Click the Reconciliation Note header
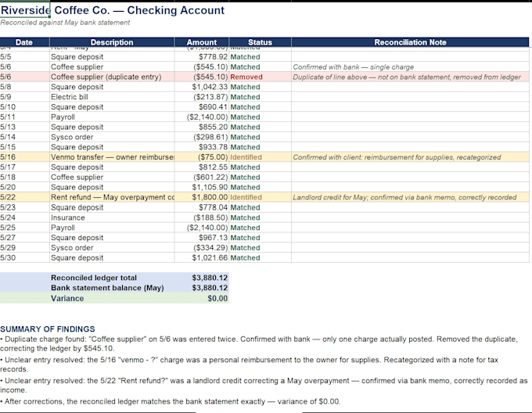Viewport: 532px width, 413px height. point(410,42)
